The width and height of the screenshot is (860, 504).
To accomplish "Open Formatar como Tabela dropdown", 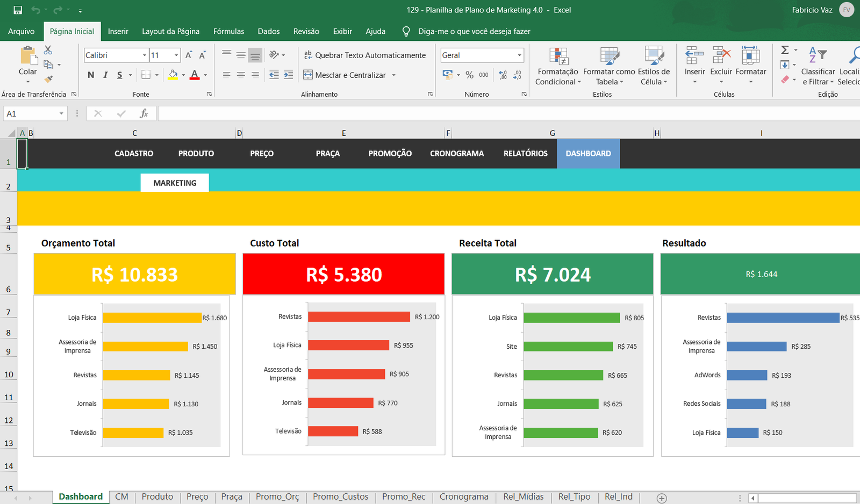I will tap(609, 67).
